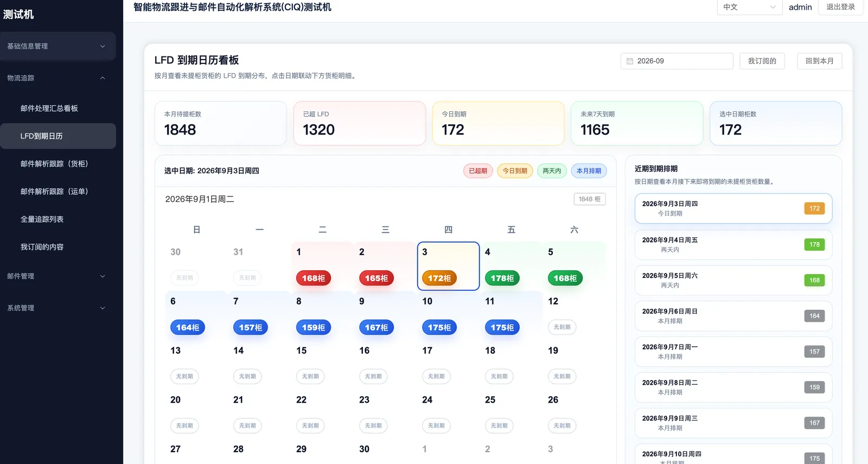Image resolution: width=868 pixels, height=464 pixels.
Task: Select calendar day 15
Action: click(x=322, y=365)
